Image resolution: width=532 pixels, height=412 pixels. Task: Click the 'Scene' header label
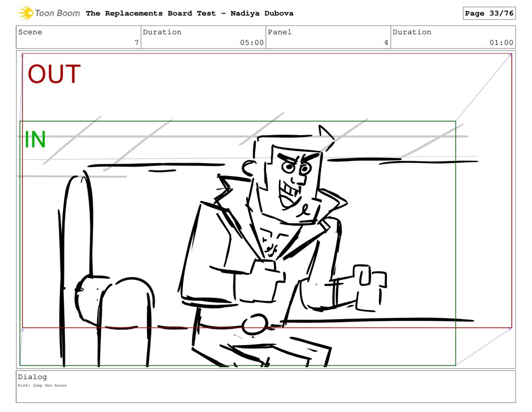30,32
